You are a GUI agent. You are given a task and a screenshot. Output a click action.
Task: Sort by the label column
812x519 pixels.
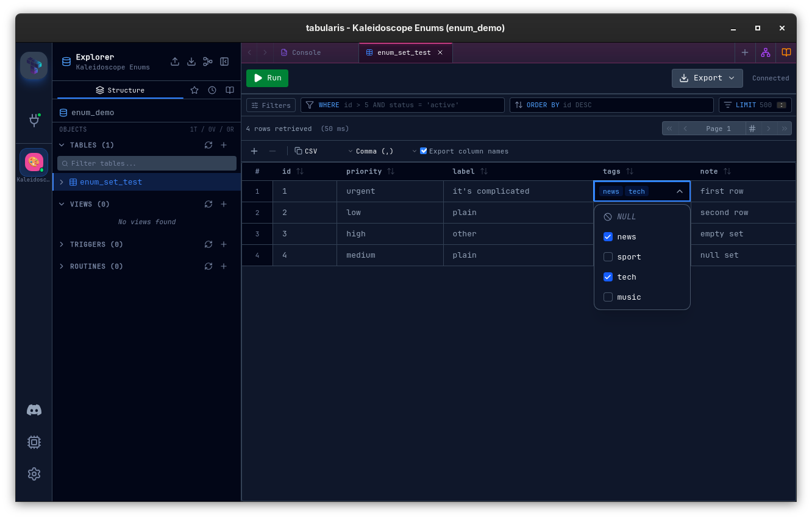pyautogui.click(x=484, y=172)
